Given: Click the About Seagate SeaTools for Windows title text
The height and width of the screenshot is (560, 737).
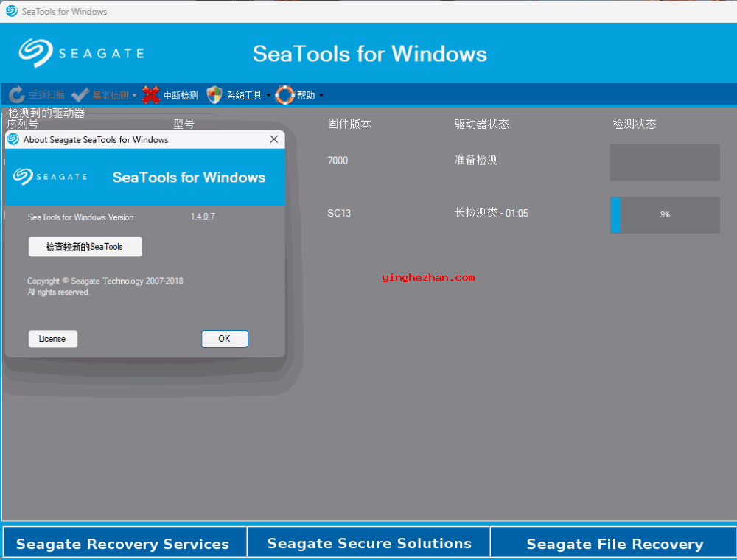Looking at the screenshot, I should coord(96,139).
